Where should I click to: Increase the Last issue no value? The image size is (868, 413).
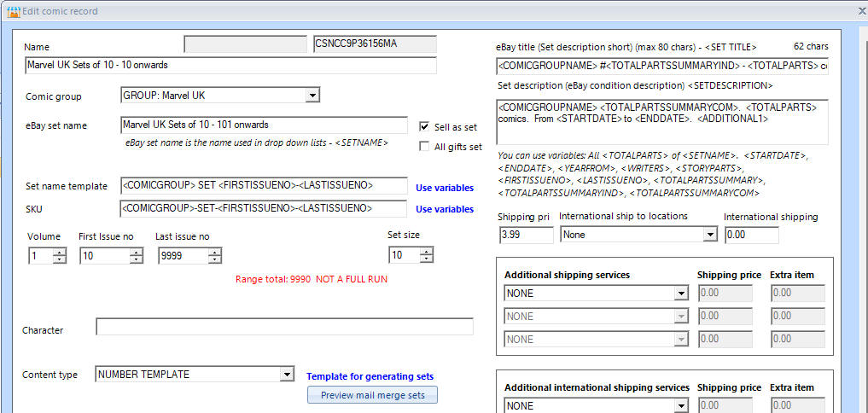(215, 252)
